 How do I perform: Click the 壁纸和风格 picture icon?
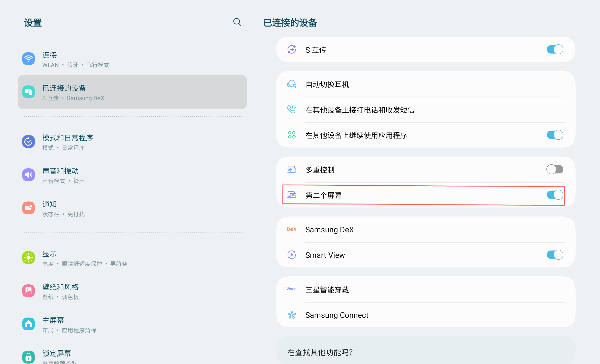tap(28, 291)
